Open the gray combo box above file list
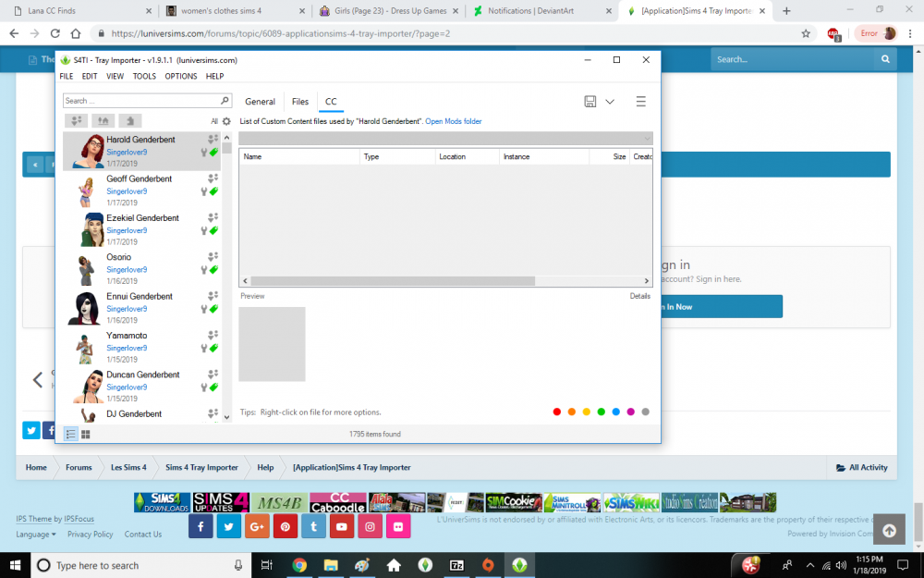Screen dimensions: 924x578 point(445,138)
